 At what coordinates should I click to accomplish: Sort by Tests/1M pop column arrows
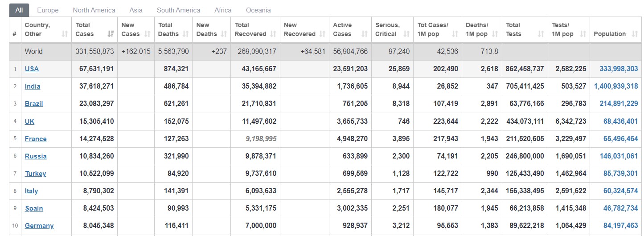[x=583, y=34]
